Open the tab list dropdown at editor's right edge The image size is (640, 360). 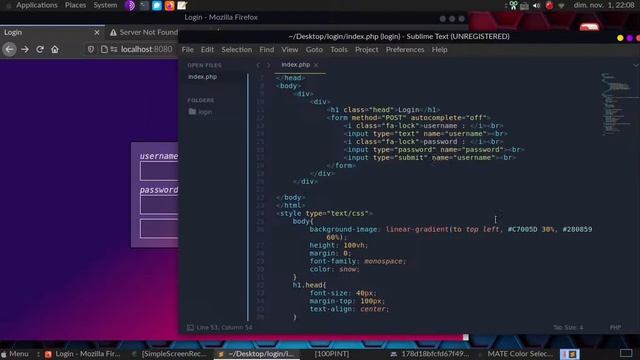coord(636,65)
